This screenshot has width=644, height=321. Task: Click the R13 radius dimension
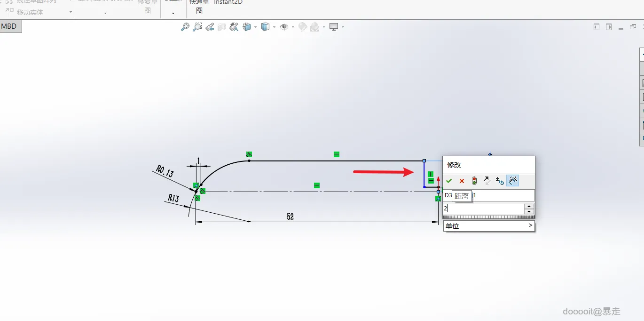pyautogui.click(x=173, y=199)
